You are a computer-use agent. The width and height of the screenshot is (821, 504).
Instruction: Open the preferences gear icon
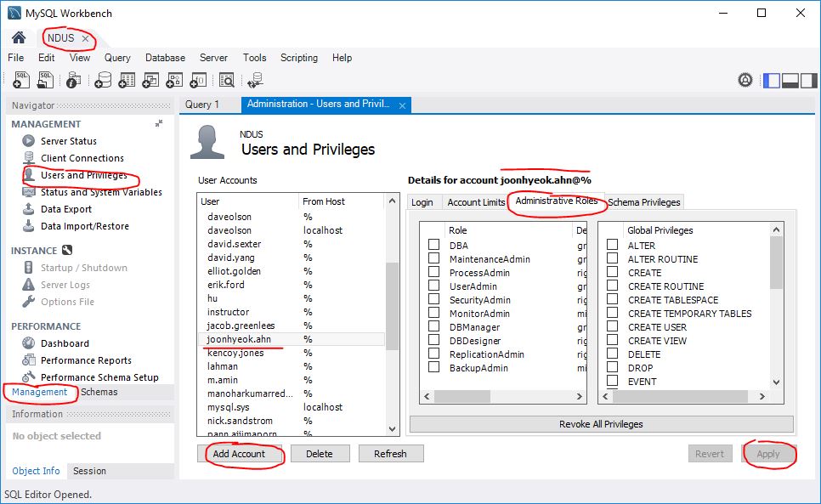tap(745, 80)
